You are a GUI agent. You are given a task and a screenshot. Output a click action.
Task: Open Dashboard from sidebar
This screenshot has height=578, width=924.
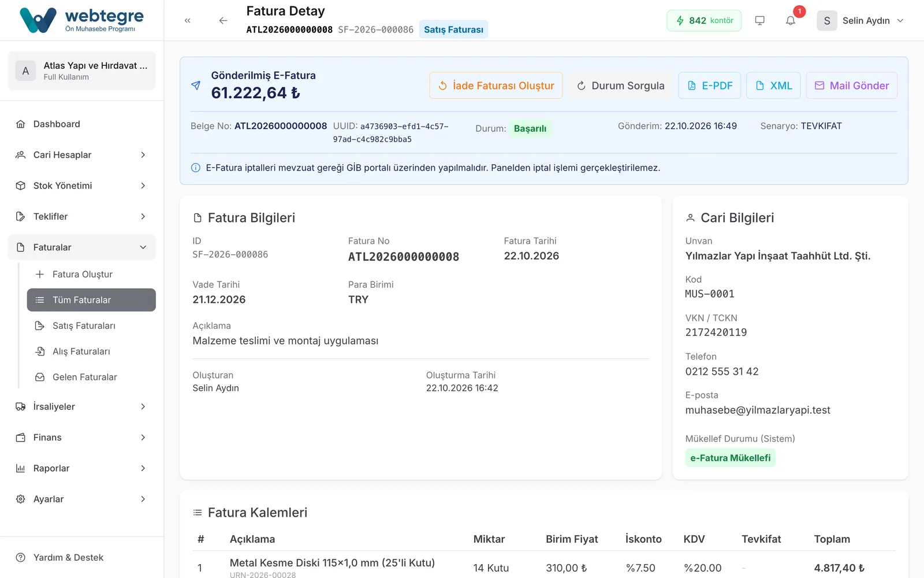(82, 124)
